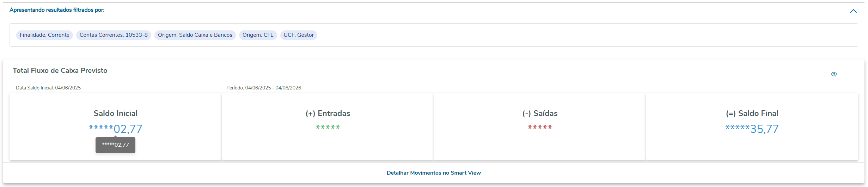This screenshot has height=187, width=868.
Task: Click the 'Saldo Inicial' card title
Action: (116, 113)
